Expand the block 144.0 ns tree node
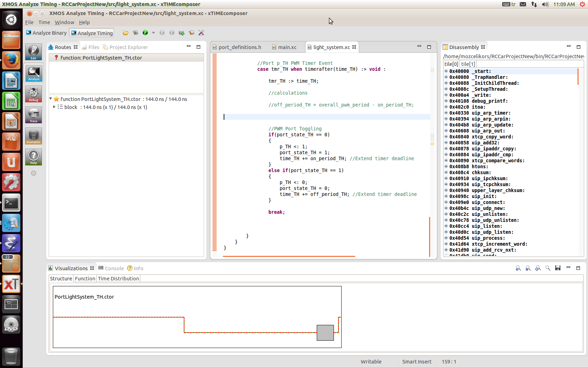Image resolution: width=588 pixels, height=368 pixels. click(x=54, y=107)
